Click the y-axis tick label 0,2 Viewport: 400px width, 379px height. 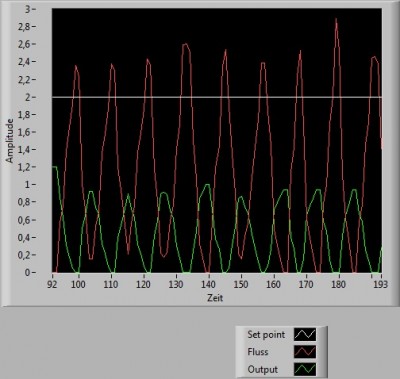pyautogui.click(x=24, y=255)
